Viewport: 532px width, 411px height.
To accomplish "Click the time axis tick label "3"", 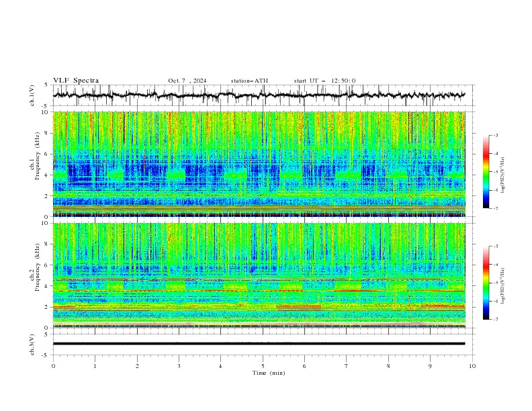I will pyautogui.click(x=179, y=366).
